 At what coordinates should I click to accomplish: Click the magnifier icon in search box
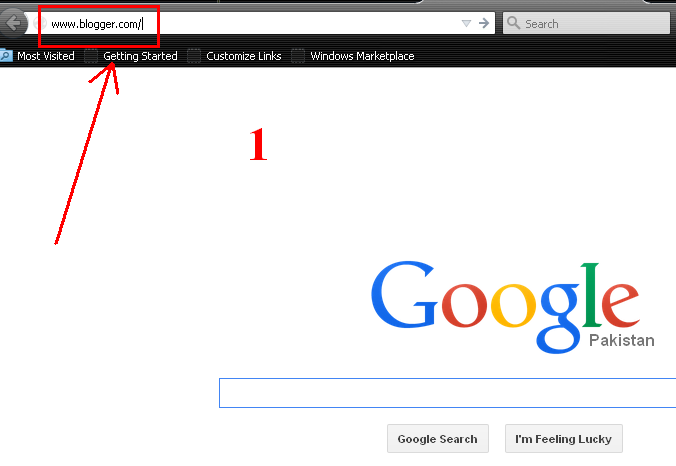pos(513,23)
